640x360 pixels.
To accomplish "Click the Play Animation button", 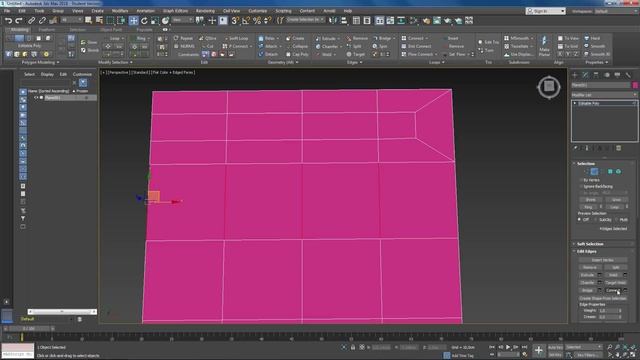I will point(508,347).
